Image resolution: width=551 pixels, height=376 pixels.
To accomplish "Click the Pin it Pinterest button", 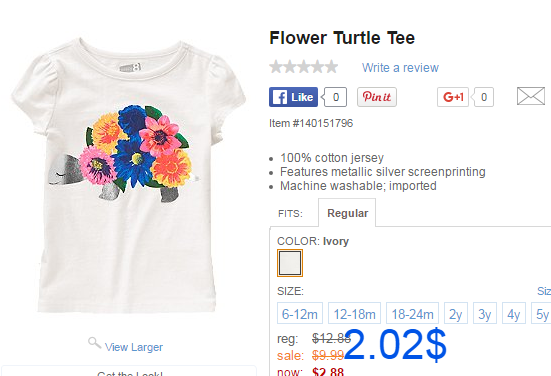I will pyautogui.click(x=377, y=97).
